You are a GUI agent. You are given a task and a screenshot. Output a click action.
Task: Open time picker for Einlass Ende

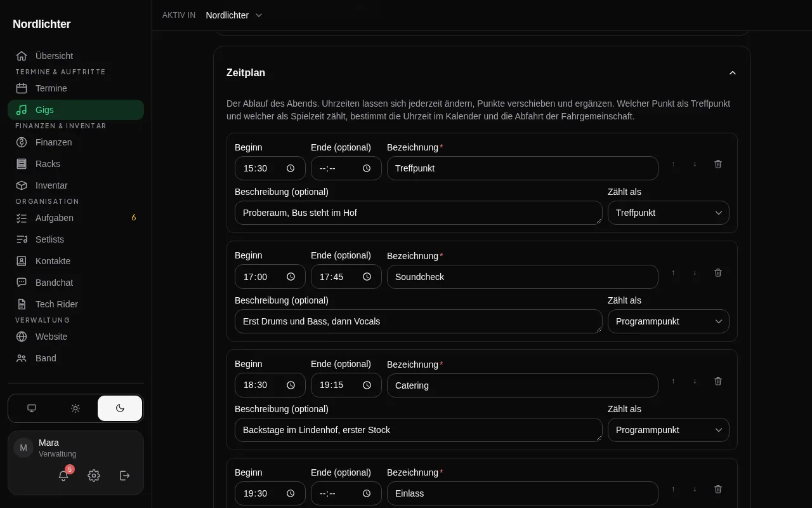(x=367, y=493)
